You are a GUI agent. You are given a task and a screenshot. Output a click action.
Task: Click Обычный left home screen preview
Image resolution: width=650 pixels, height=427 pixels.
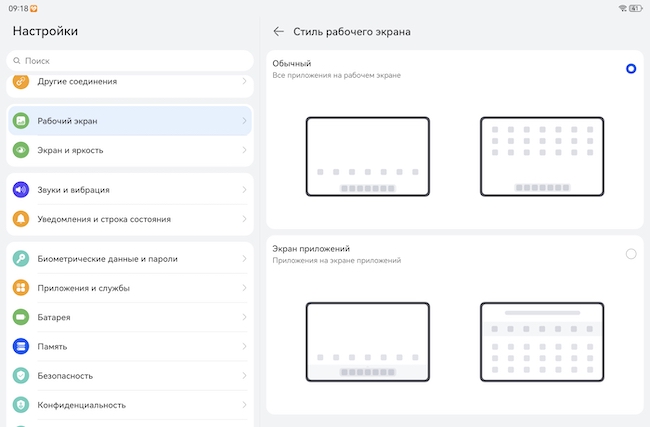tap(368, 156)
